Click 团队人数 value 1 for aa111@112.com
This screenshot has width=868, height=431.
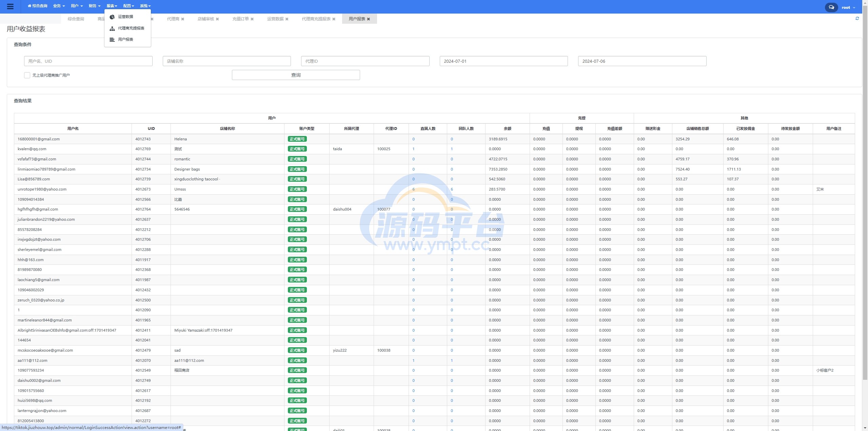coord(452,361)
